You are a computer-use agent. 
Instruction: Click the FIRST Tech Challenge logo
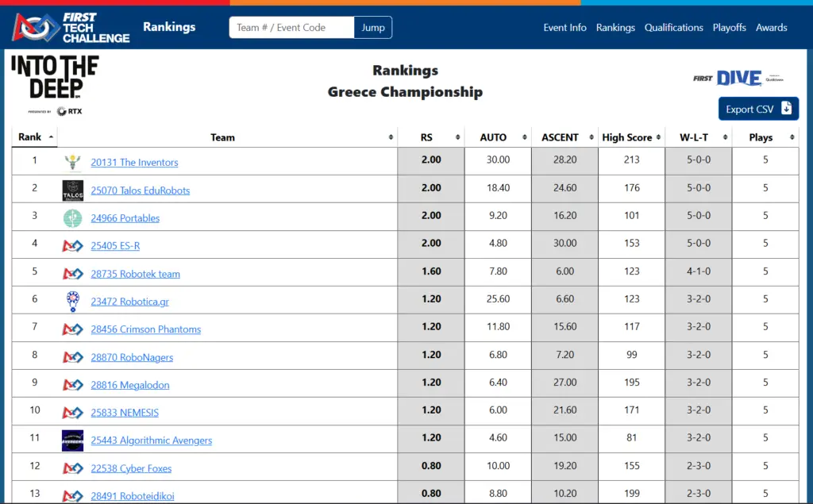click(71, 27)
